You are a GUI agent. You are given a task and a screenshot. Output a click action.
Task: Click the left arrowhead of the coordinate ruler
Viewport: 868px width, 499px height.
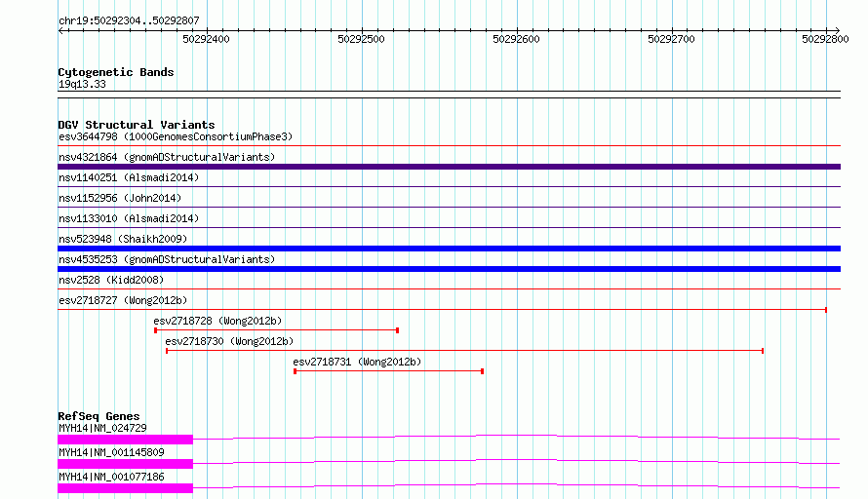click(60, 30)
